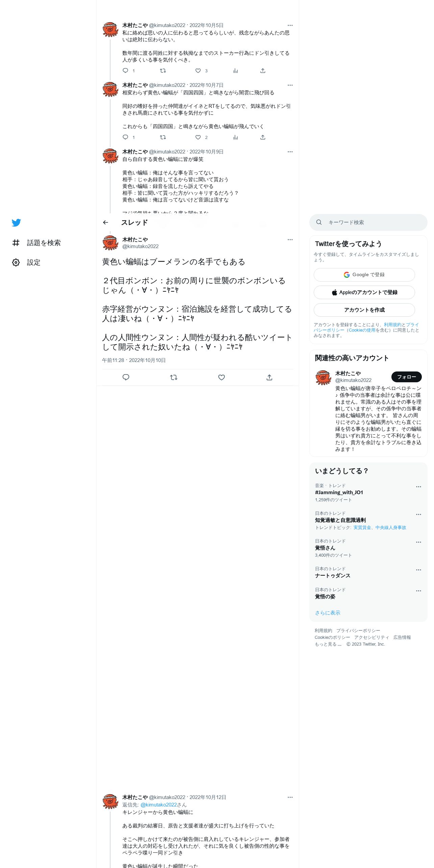The image size is (434, 868).
Task: Open the more menu on the main tweet
Action: coord(290,240)
